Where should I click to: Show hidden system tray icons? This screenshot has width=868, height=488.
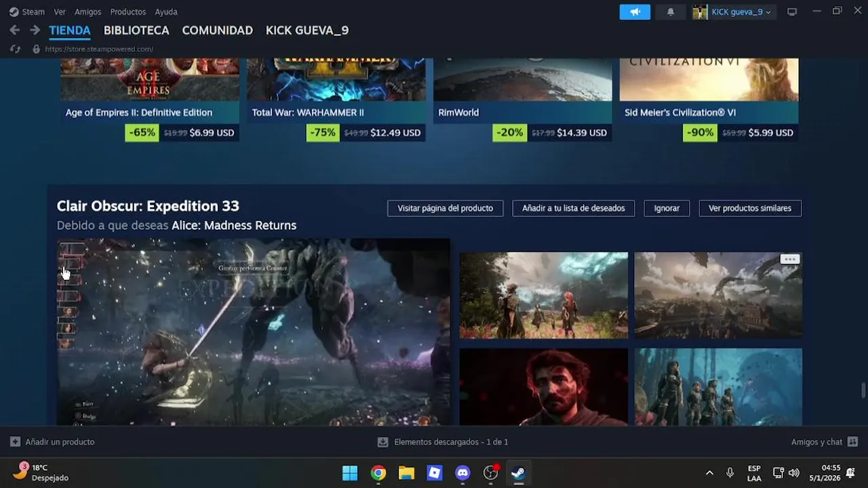pyautogui.click(x=709, y=472)
